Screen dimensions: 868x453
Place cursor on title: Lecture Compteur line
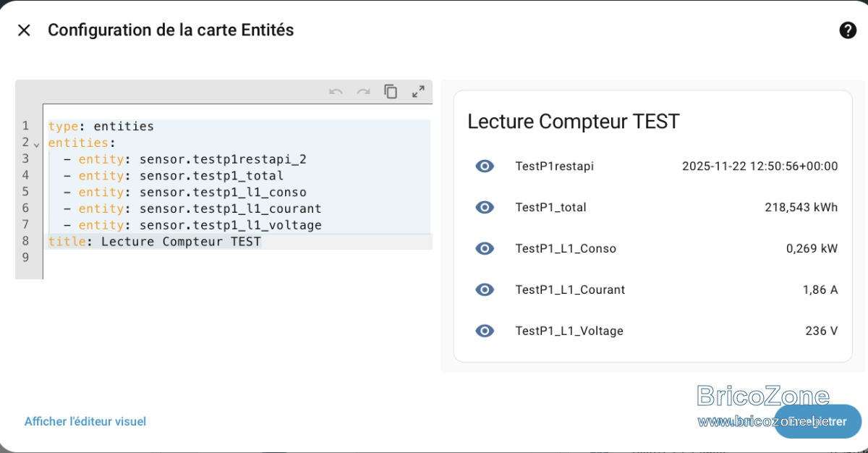pos(154,242)
